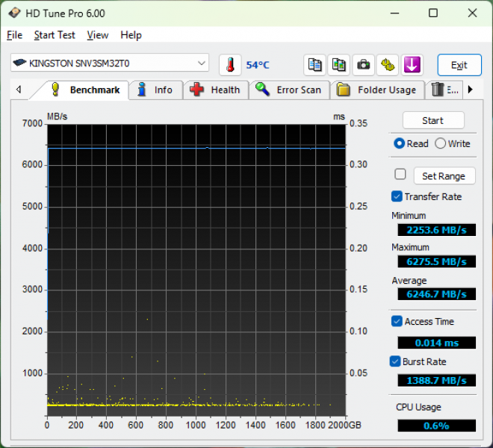The height and width of the screenshot is (448, 493).
Task: Select the Read radio button
Action: (400, 143)
